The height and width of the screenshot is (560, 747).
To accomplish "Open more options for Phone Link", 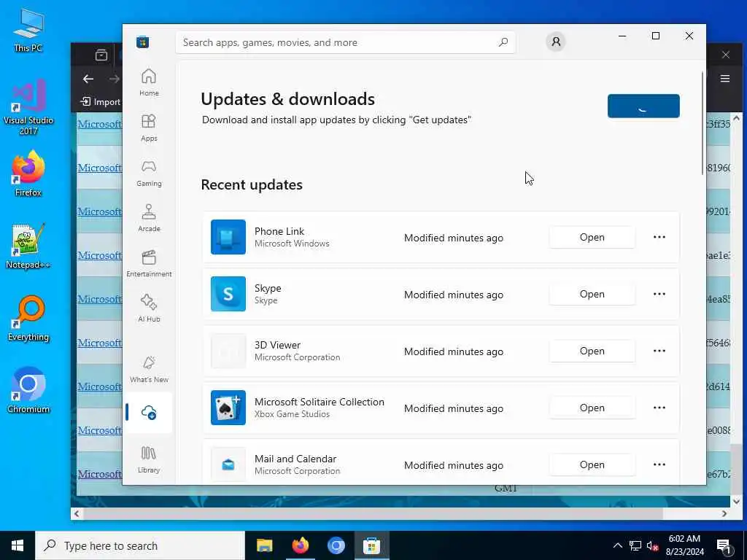I will tap(659, 237).
